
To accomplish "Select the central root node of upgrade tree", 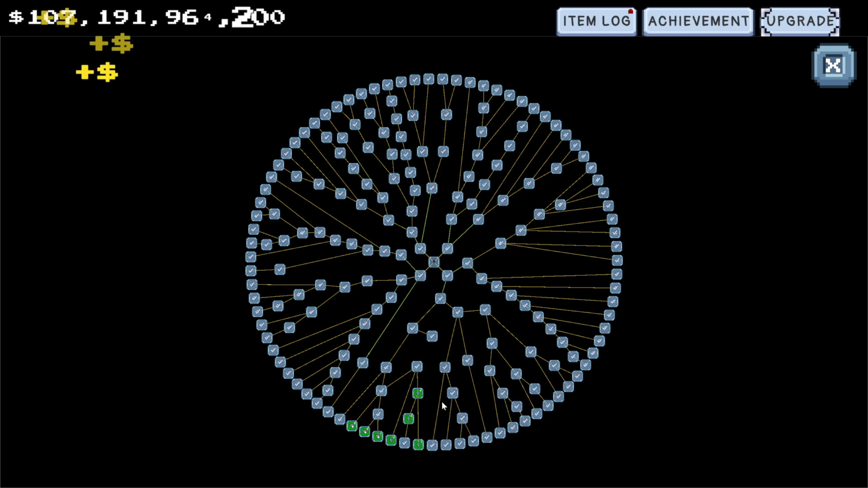I will click(x=434, y=262).
